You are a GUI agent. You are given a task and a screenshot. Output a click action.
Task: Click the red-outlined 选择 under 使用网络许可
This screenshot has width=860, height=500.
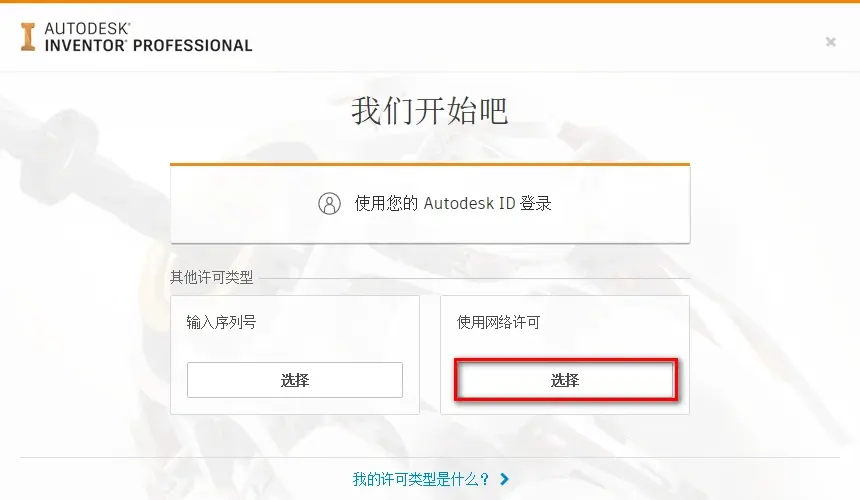click(565, 380)
